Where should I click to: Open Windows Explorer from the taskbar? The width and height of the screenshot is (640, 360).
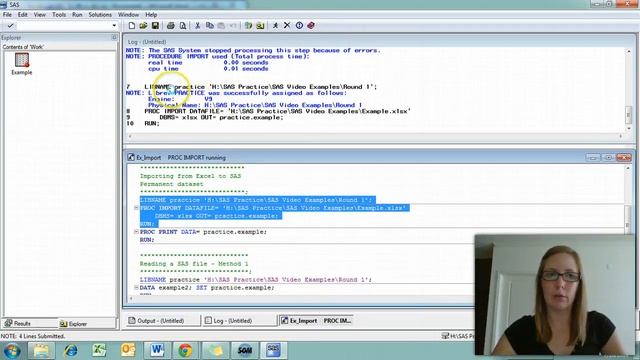pos(41,350)
